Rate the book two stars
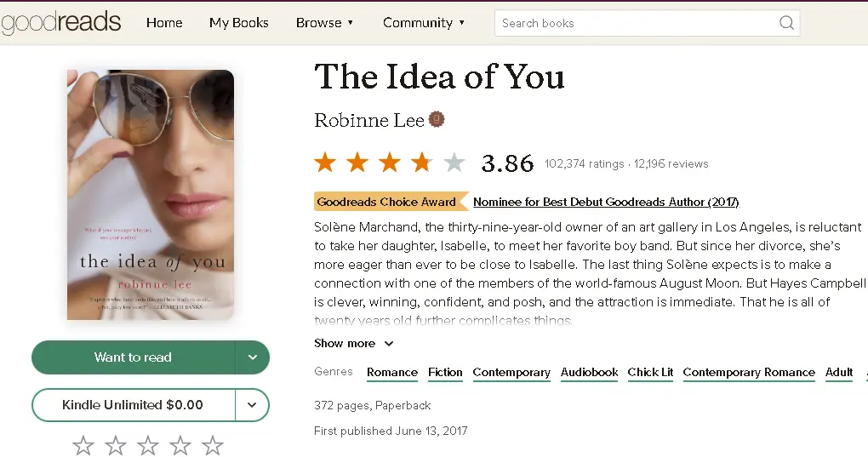 [116, 445]
